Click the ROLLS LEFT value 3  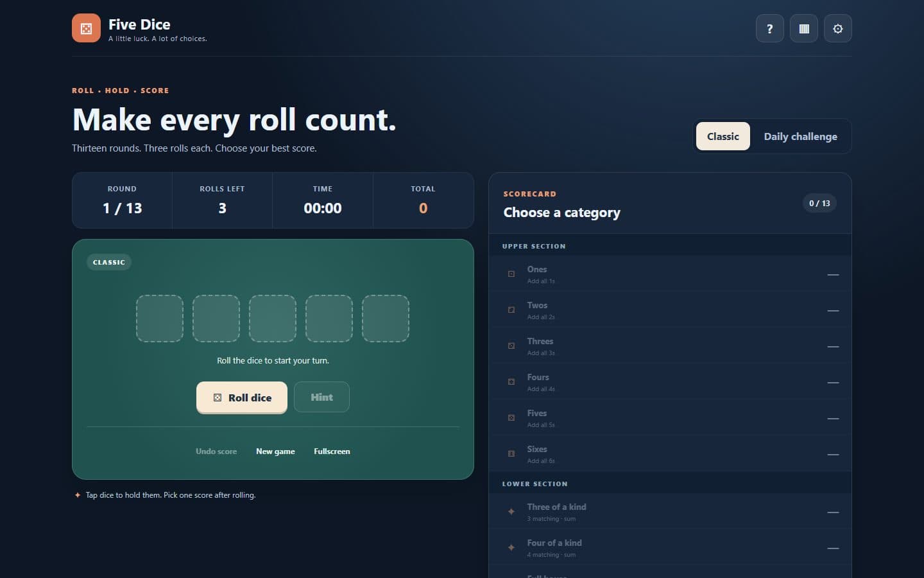(x=222, y=208)
